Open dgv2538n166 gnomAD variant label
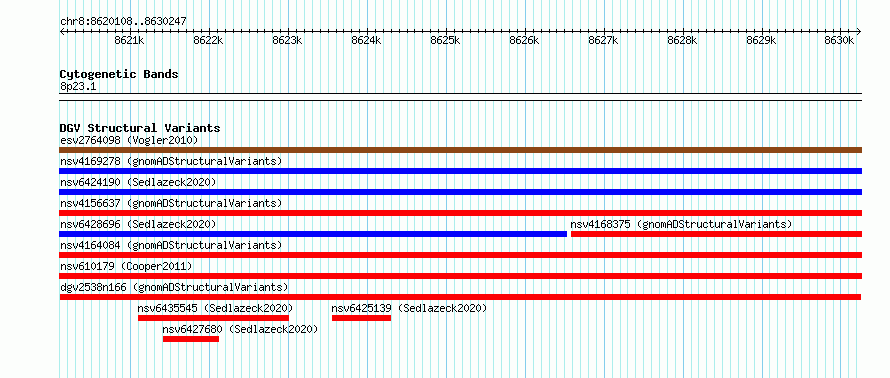Screen dimensions: 890x378 tap(174, 287)
